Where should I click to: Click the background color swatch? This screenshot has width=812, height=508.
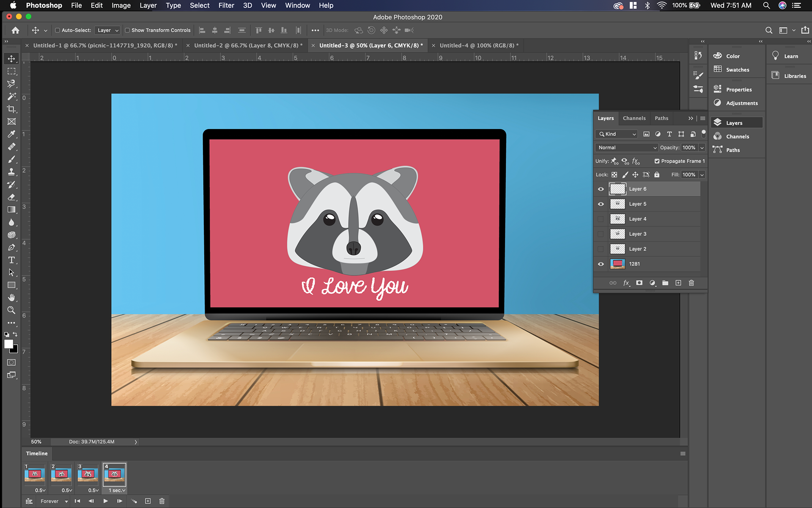click(16, 351)
